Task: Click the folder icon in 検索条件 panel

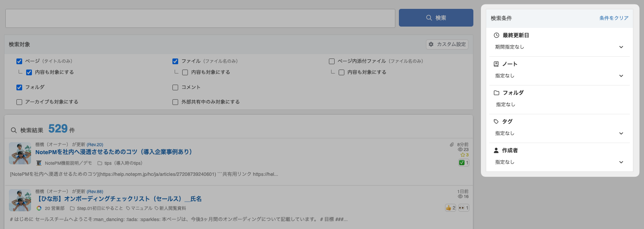Action: 496,93
